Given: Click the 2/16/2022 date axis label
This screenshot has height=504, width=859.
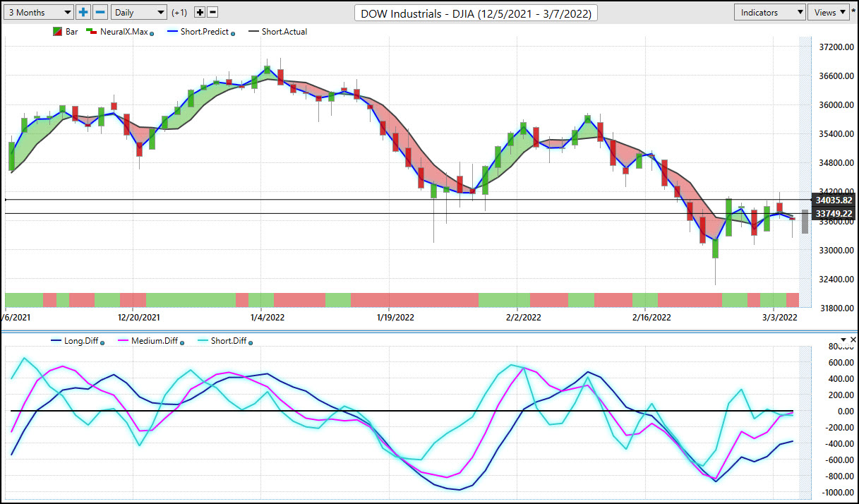Looking at the screenshot, I should pos(650,318).
